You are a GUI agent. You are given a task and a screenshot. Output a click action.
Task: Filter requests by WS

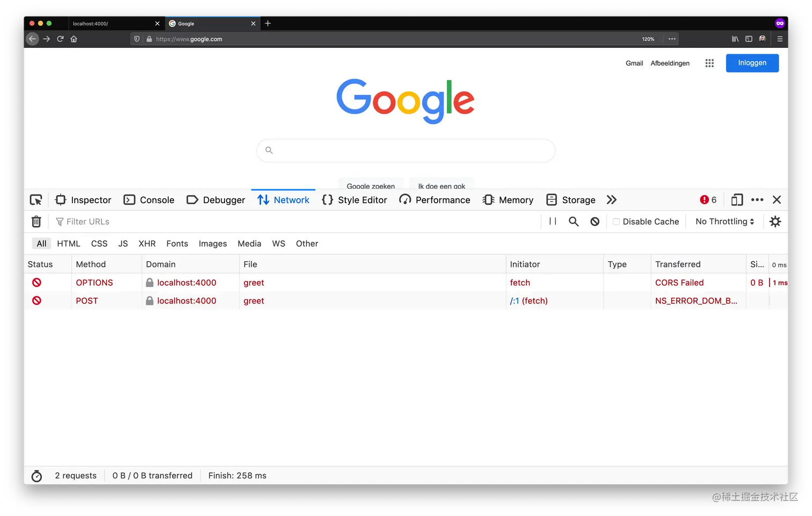coord(279,243)
